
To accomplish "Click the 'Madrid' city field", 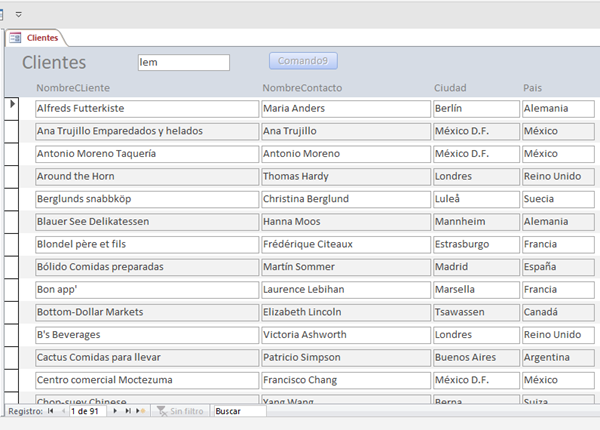I will pyautogui.click(x=476, y=267).
